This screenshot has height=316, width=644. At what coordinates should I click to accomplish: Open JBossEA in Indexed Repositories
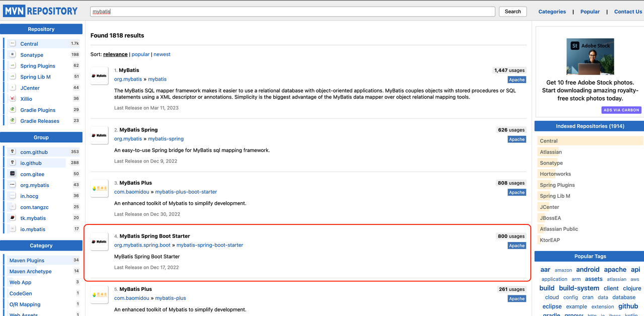coord(550,218)
